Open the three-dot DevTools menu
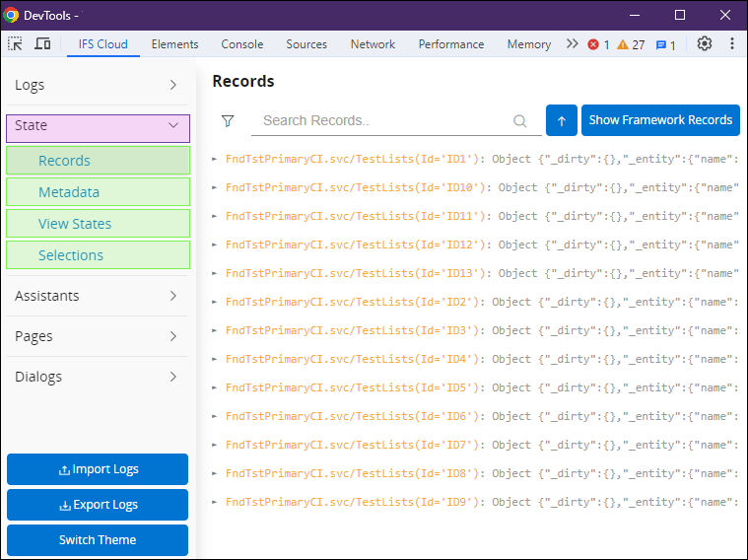This screenshot has height=560, width=748. [732, 44]
